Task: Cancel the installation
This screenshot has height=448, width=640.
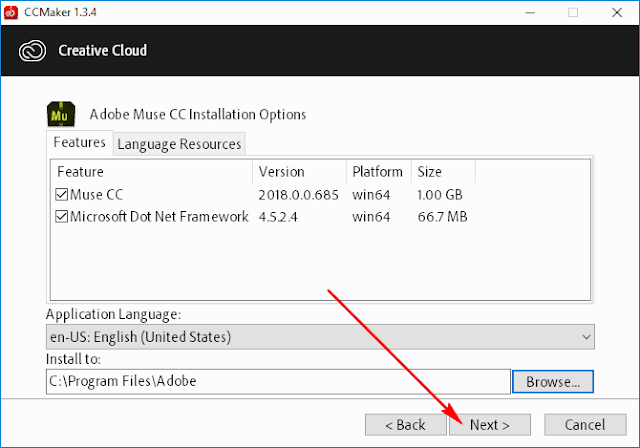Action: pyautogui.click(x=585, y=425)
